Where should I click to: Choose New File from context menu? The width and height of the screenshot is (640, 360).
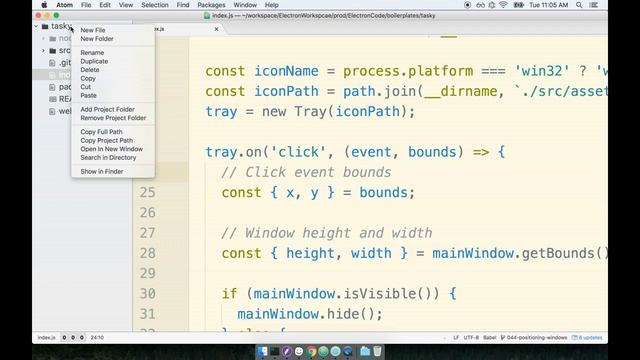tap(93, 30)
